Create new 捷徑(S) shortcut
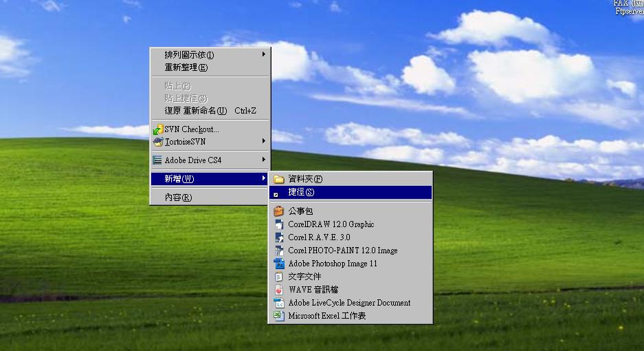The image size is (644, 351). (351, 192)
